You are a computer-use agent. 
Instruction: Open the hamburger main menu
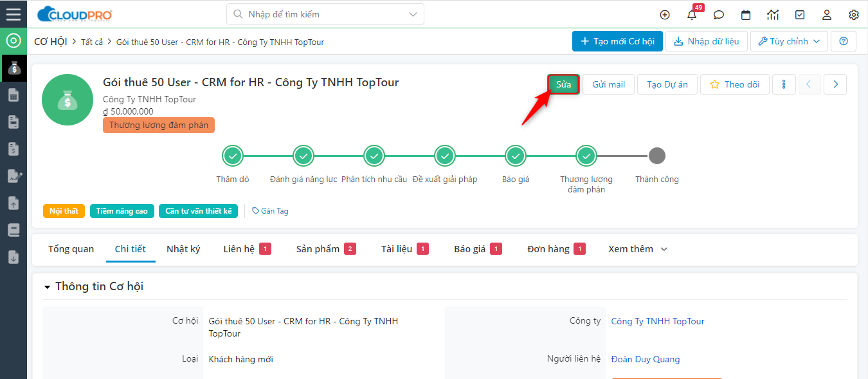point(14,14)
